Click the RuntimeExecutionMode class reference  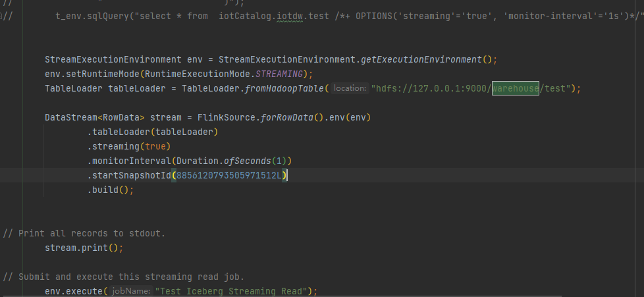(x=197, y=74)
